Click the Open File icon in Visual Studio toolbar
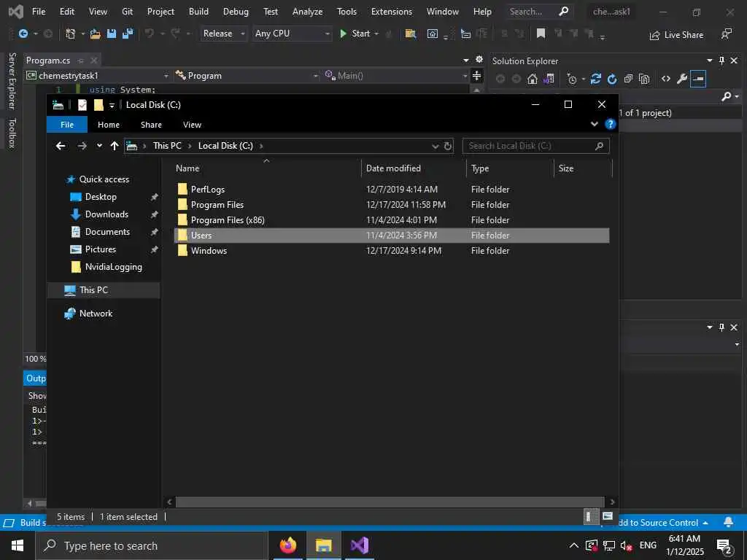The height and width of the screenshot is (560, 747). [96, 34]
